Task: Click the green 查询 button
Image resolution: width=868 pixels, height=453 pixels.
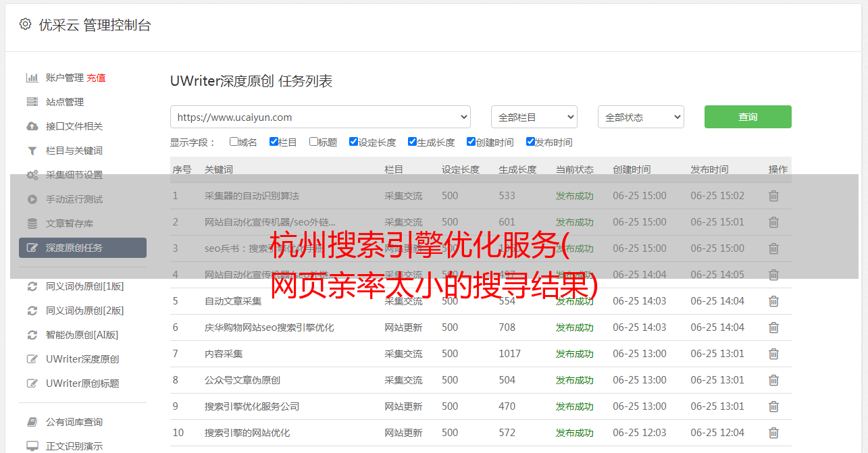Action: tap(748, 117)
